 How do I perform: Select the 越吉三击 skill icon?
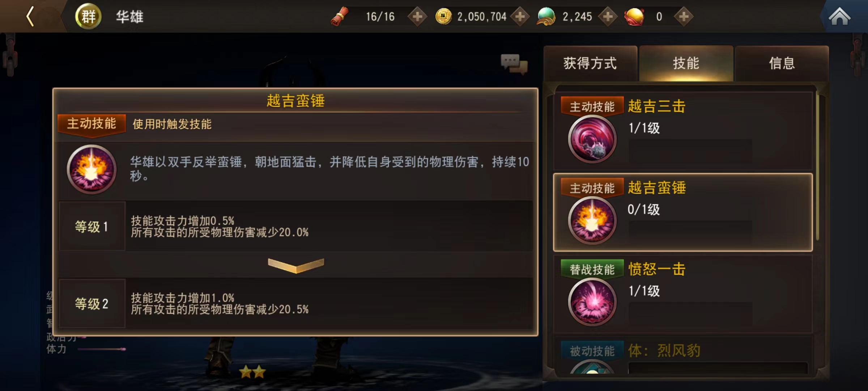pyautogui.click(x=592, y=139)
